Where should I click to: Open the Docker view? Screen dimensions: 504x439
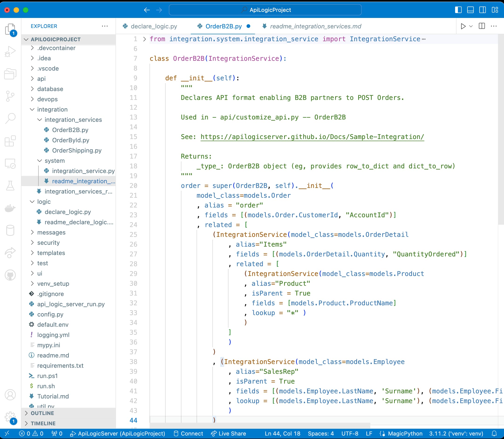pos(10,208)
